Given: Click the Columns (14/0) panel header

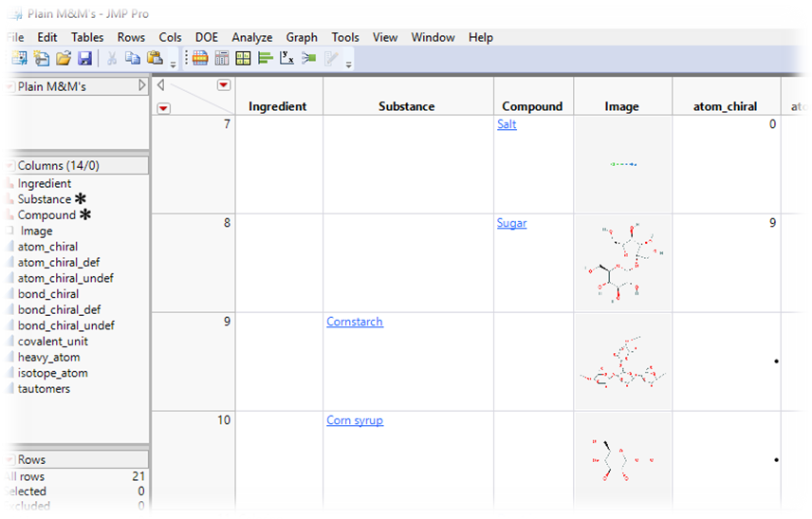Looking at the screenshot, I should coord(78,165).
